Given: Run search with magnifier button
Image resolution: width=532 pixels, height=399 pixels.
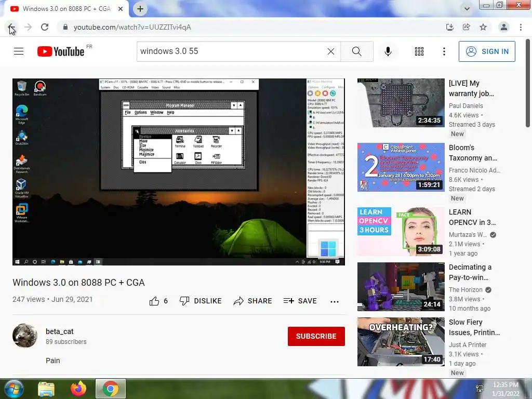Looking at the screenshot, I should pyautogui.click(x=356, y=51).
